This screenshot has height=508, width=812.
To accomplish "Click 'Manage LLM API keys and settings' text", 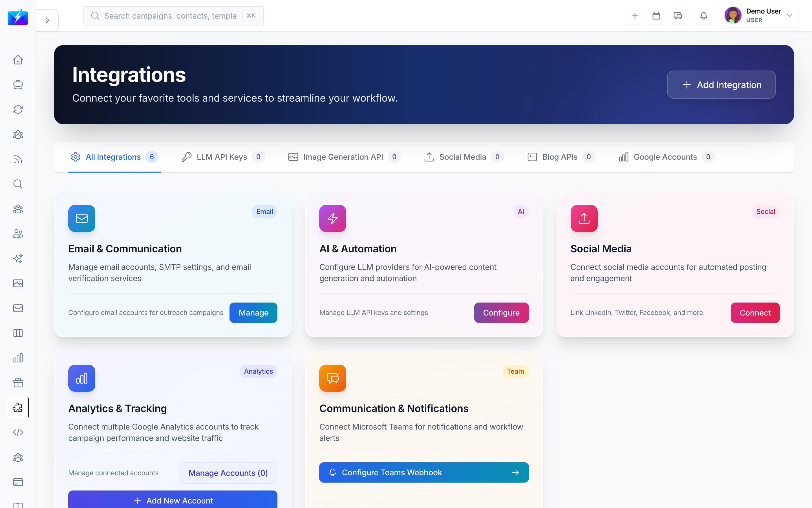I will coord(374,312).
